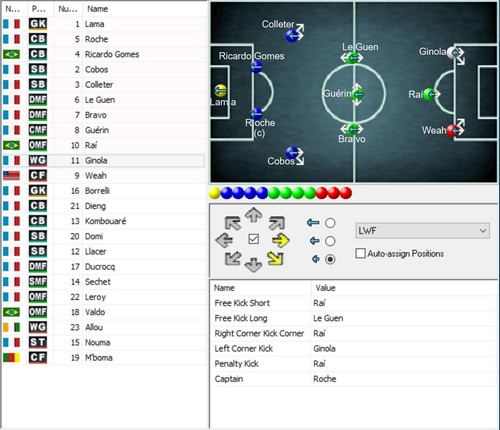Select Le Guen's marker on the pitch
Screen dimensions: 500x430
tap(352, 58)
